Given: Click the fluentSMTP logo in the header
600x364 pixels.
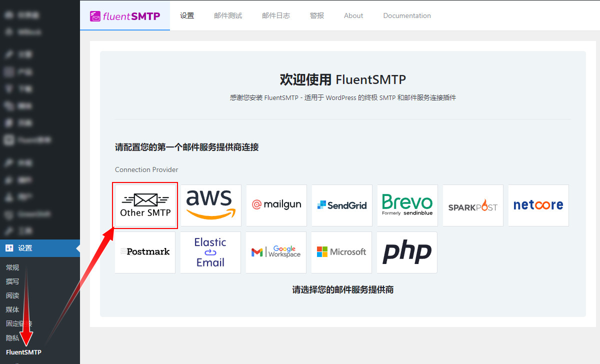Looking at the screenshot, I should (125, 16).
